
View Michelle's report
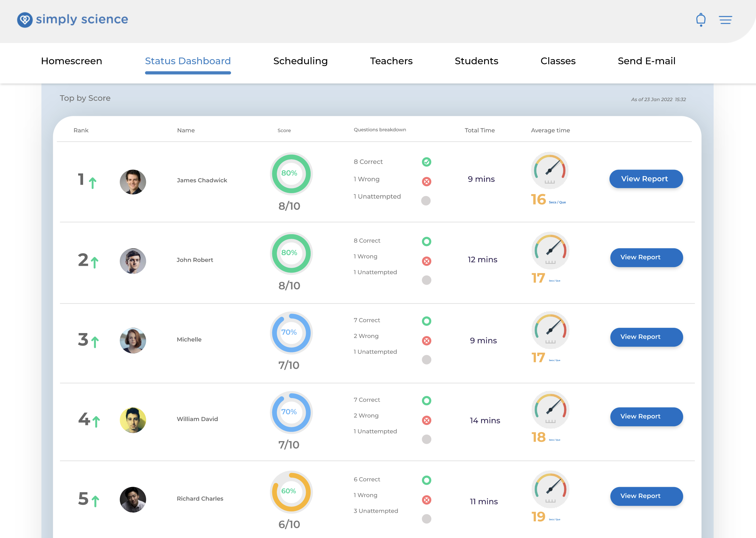[x=646, y=337]
